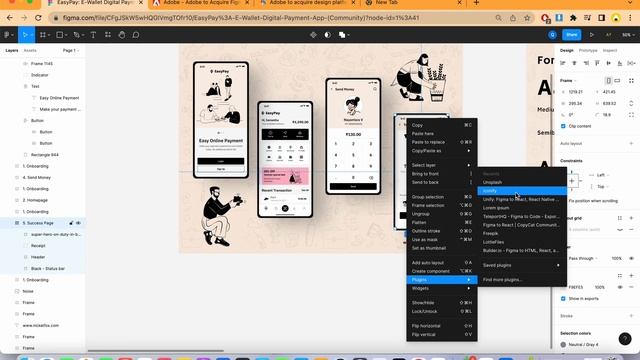The width and height of the screenshot is (640, 360).
Task: Select the Text tool
Action: click(x=93, y=35)
